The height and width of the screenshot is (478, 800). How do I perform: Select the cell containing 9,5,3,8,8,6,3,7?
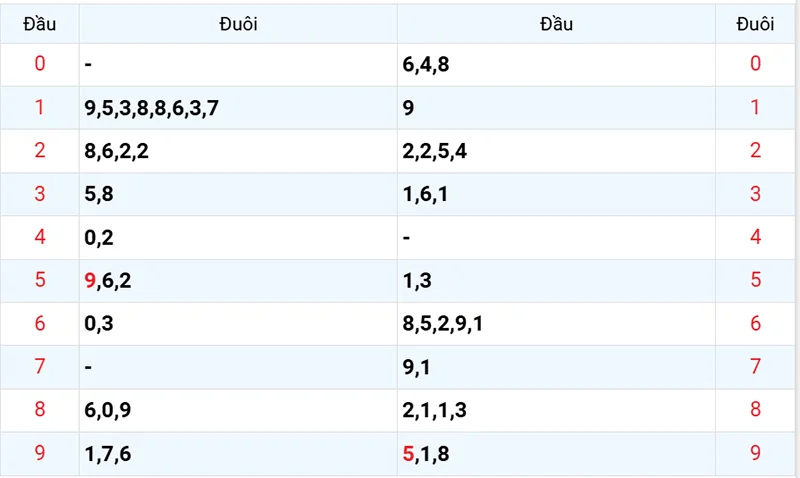tap(151, 108)
